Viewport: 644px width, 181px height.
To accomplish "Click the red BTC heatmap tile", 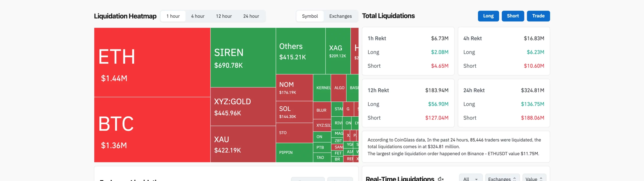I will click(152, 130).
